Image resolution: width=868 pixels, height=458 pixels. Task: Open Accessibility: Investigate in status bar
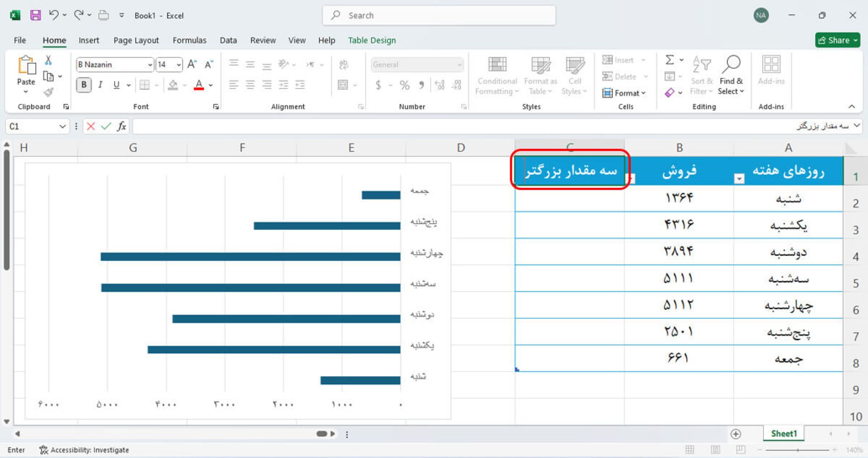coord(84,450)
